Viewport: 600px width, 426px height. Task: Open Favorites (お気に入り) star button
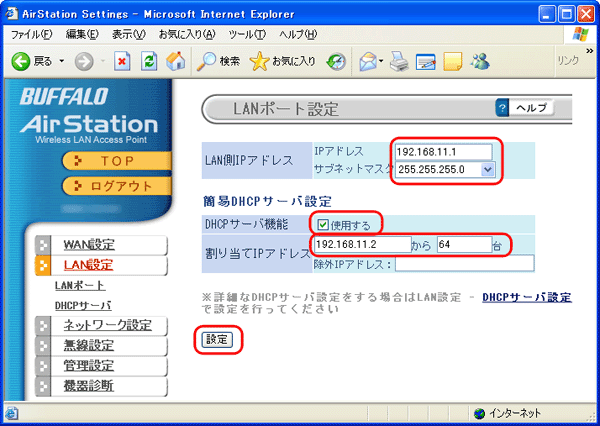(283, 61)
